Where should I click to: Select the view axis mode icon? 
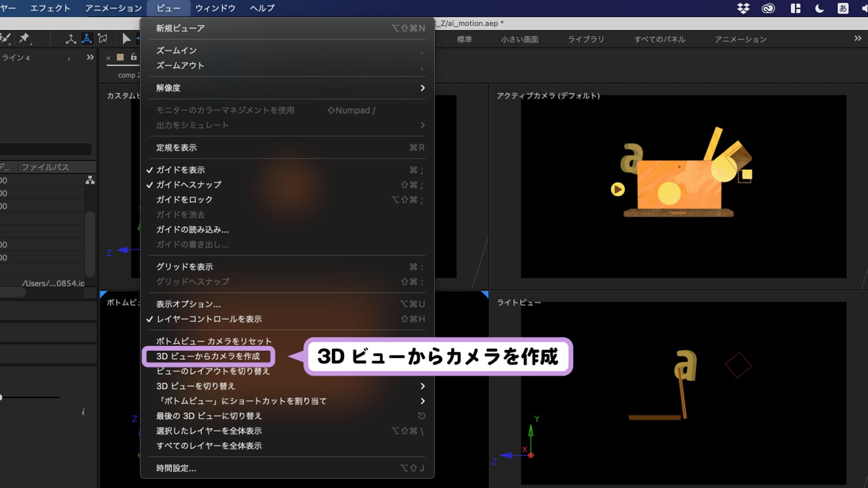click(x=103, y=38)
